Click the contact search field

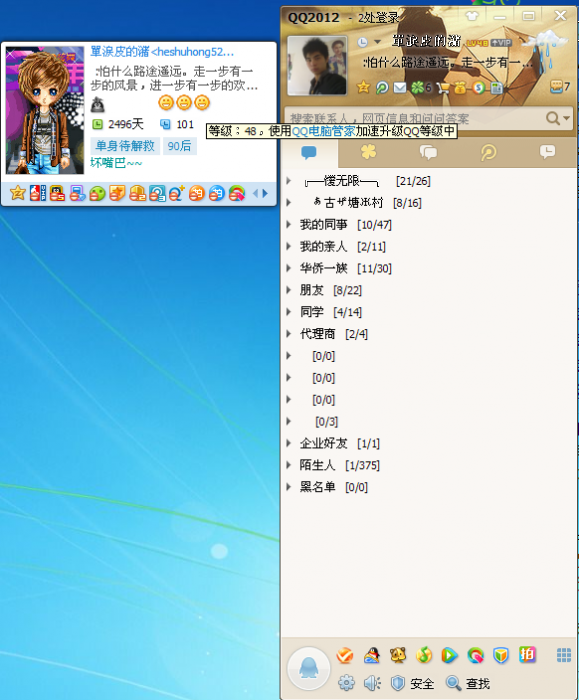pyautogui.click(x=414, y=118)
